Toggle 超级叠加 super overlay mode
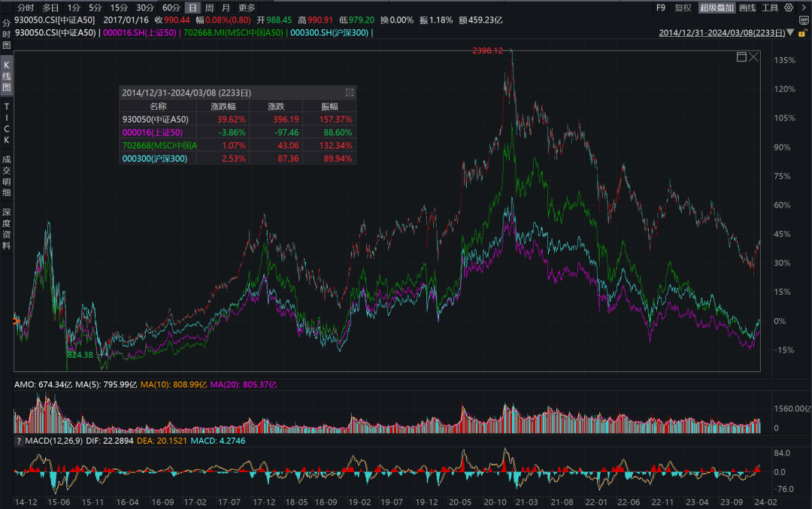 (x=717, y=8)
